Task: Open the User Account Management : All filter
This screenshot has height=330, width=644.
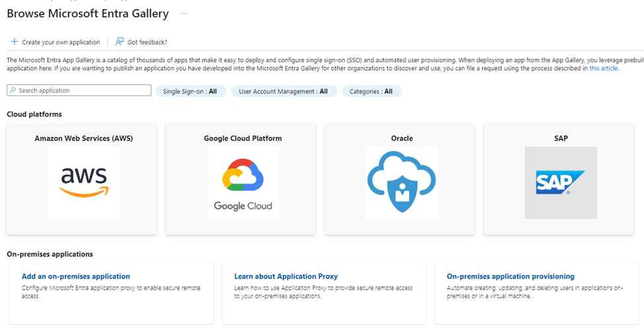Action: point(284,91)
